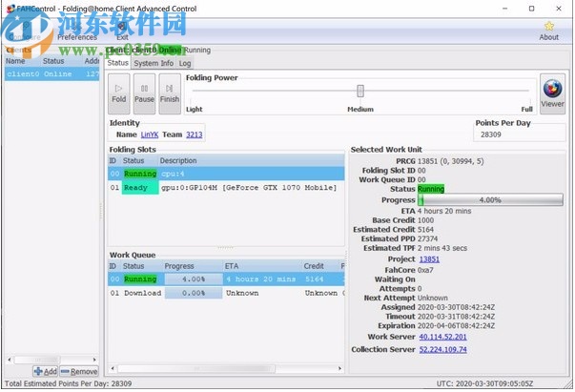Image resolution: width=575 pixels, height=392 pixels.
Task: Select work queue row 01 Download
Action: coord(226,293)
